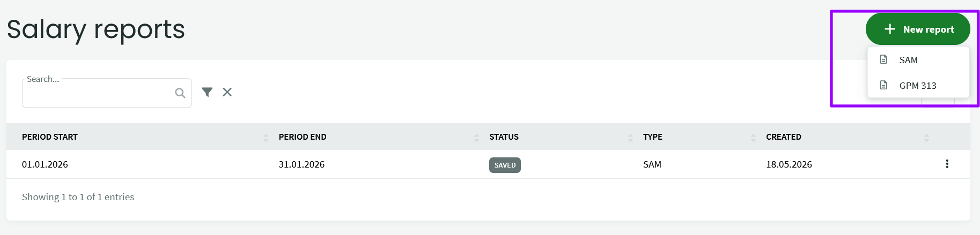The width and height of the screenshot is (980, 235).
Task: Select SAM from the dropdown menu
Action: coord(918,60)
